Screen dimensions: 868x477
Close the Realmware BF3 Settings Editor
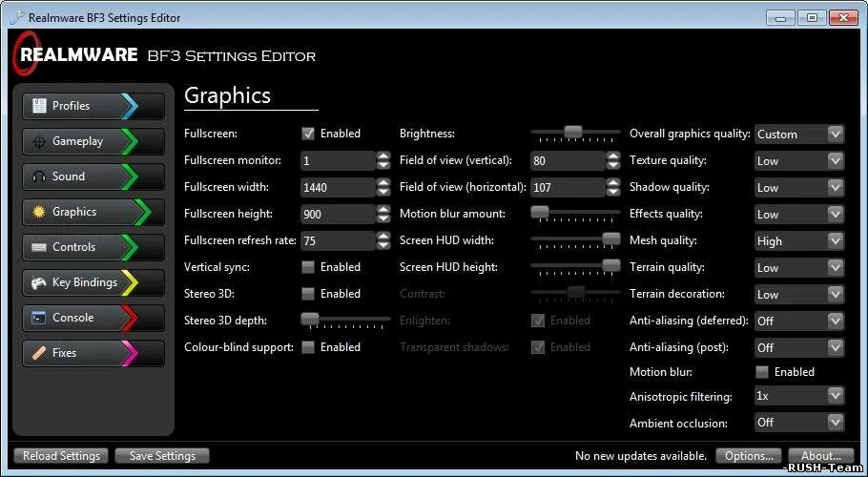(844, 18)
